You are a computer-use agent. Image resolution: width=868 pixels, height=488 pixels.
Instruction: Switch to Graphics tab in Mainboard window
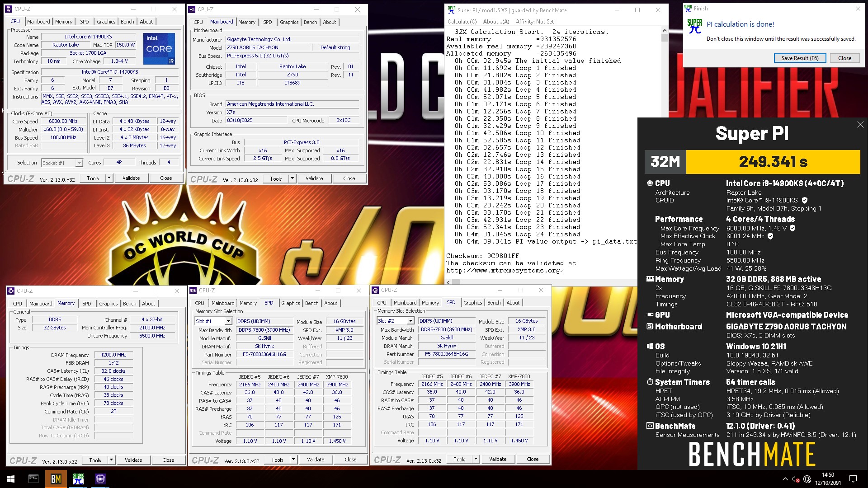click(289, 22)
